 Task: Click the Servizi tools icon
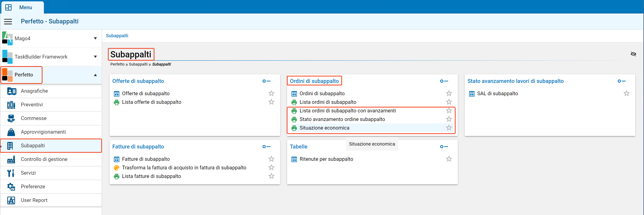pyautogui.click(x=11, y=173)
